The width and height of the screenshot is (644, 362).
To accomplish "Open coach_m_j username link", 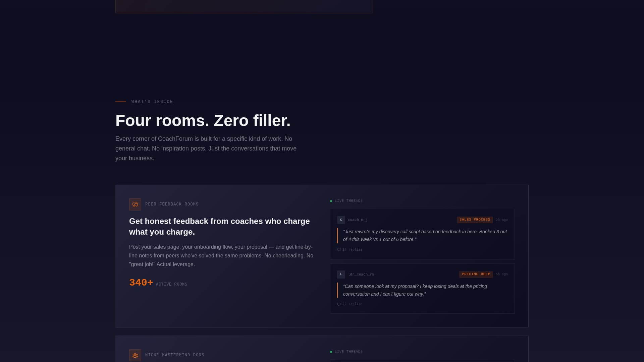I will click(358, 220).
